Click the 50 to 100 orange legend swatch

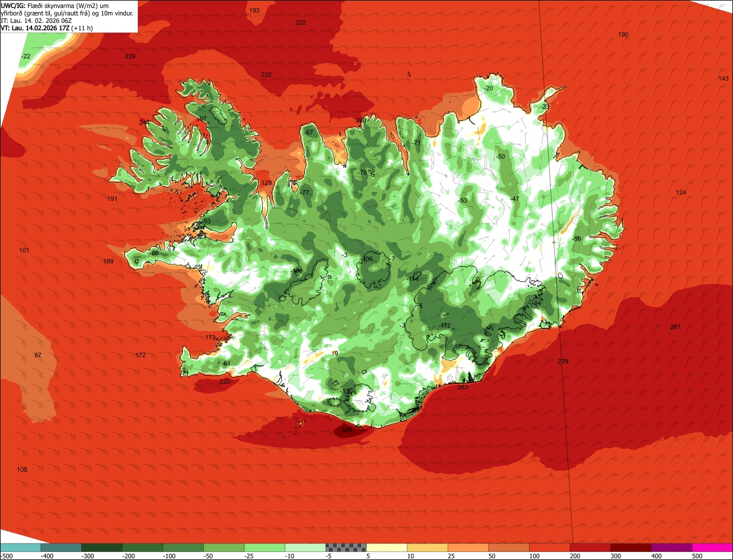click(508, 547)
